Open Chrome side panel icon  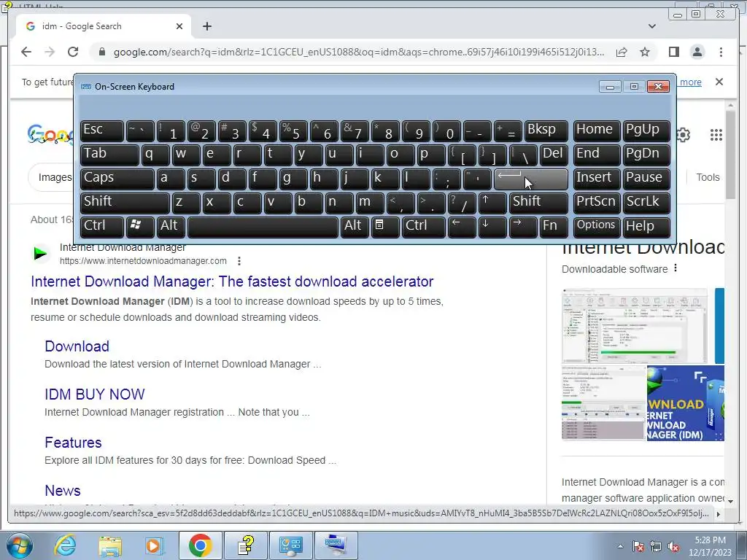pyautogui.click(x=673, y=52)
